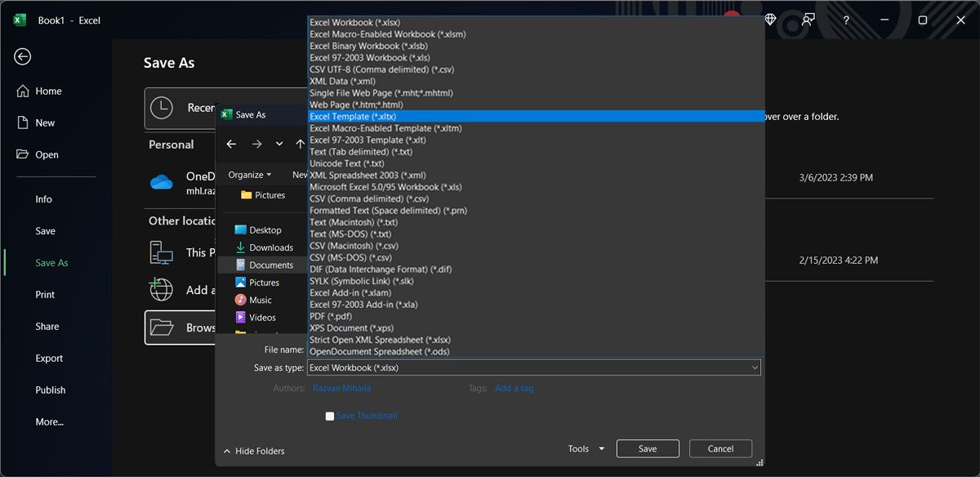The image size is (980, 477).
Task: Click the This PC computer icon
Action: point(162,252)
